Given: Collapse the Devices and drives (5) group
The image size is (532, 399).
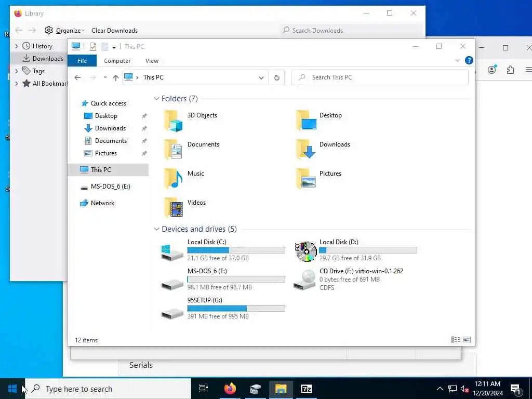Looking at the screenshot, I should 156,229.
